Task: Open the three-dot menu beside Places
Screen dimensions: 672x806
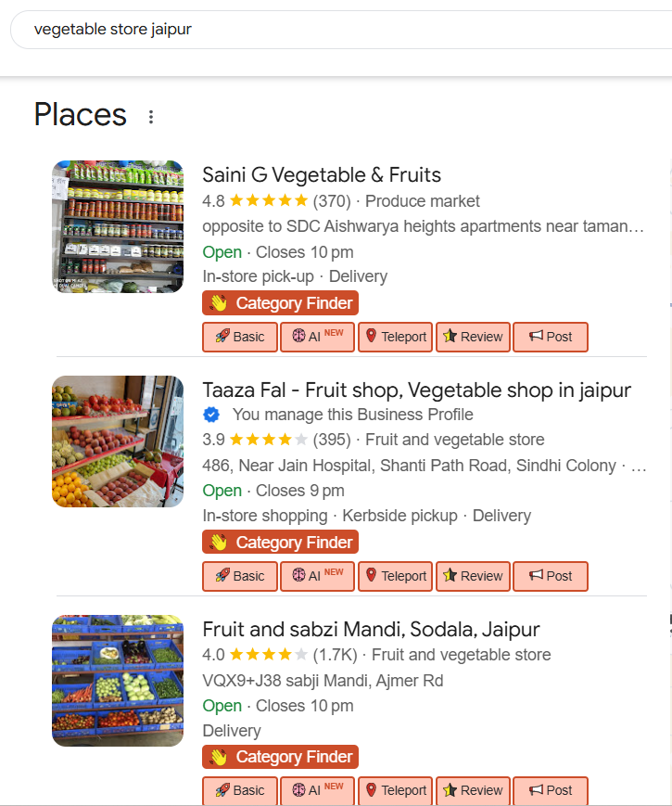Action: (x=151, y=117)
